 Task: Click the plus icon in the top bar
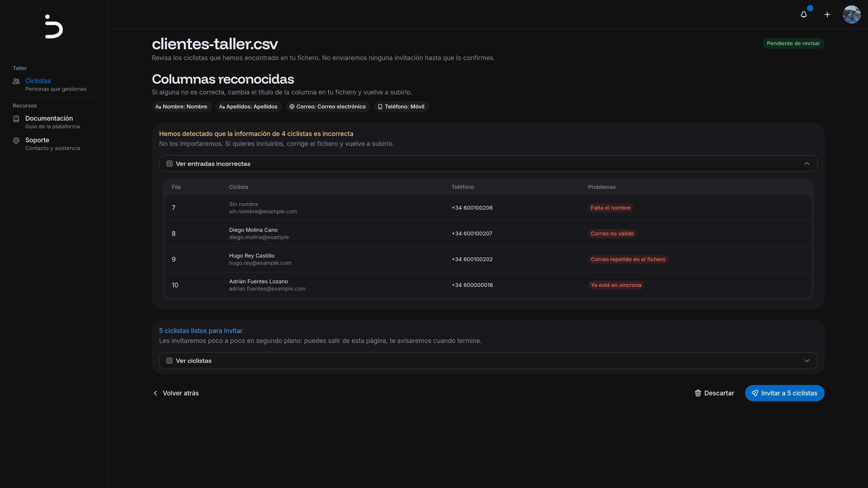tap(827, 14)
